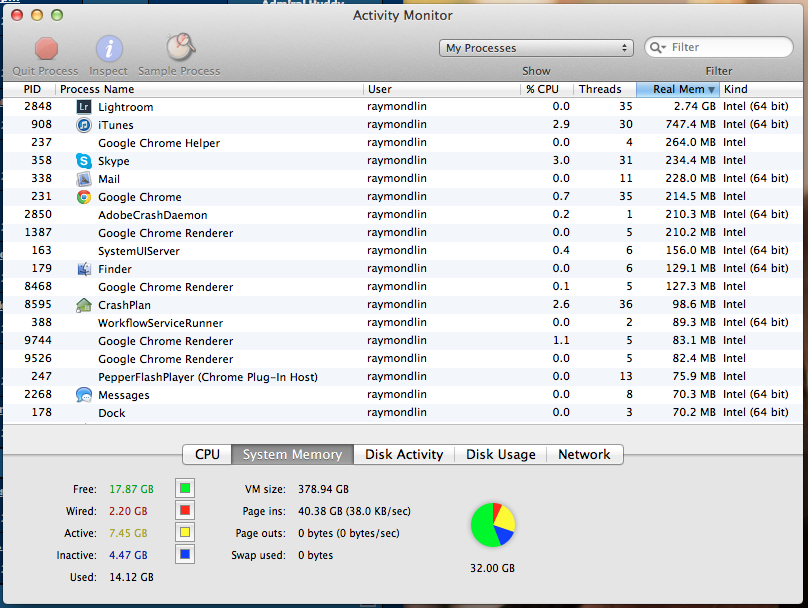Open the Network tab
Viewport: 808px width, 608px height.
pyautogui.click(x=584, y=454)
